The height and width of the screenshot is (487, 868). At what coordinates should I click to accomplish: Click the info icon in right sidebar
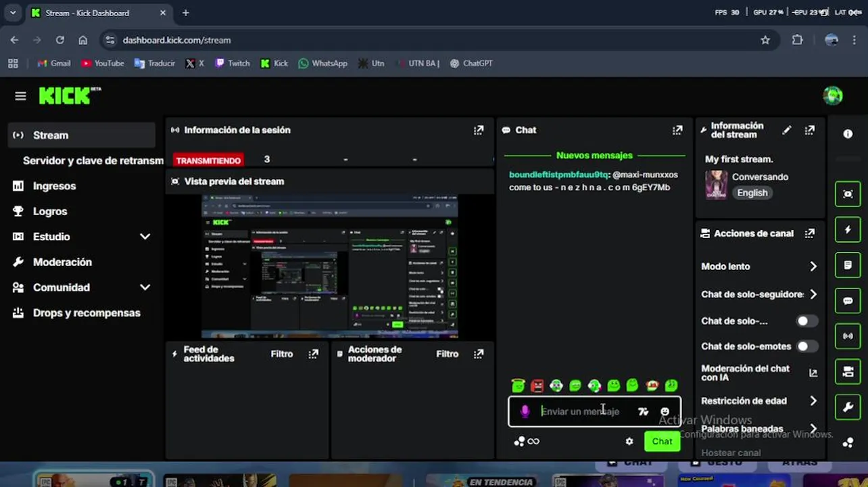tap(848, 134)
